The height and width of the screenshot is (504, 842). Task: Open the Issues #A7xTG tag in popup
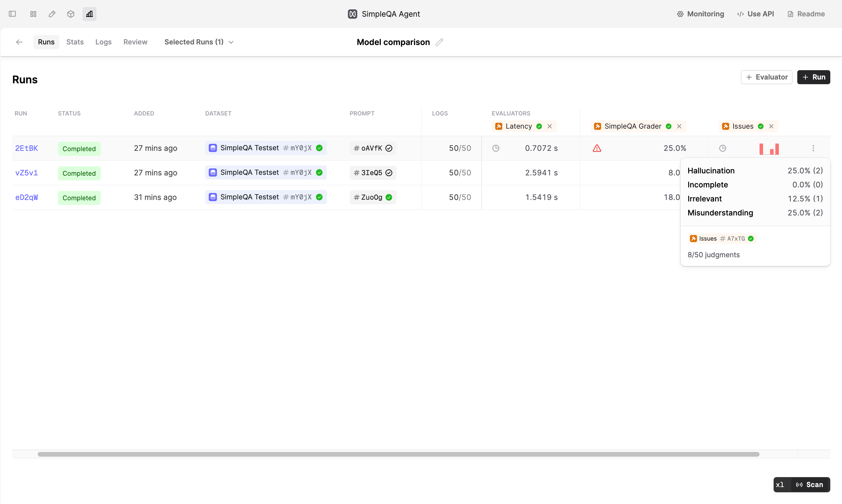pyautogui.click(x=722, y=239)
